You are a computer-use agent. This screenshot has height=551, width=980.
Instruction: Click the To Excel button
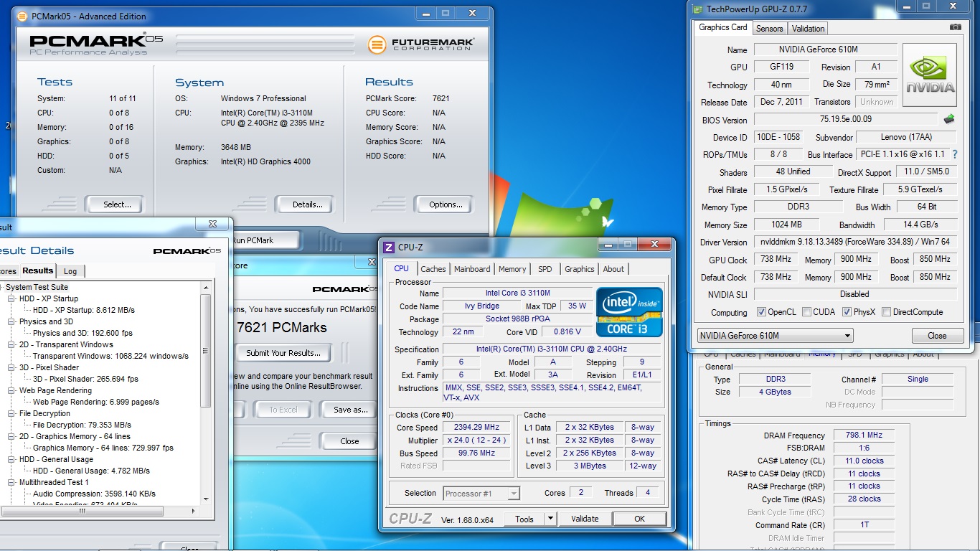[283, 410]
